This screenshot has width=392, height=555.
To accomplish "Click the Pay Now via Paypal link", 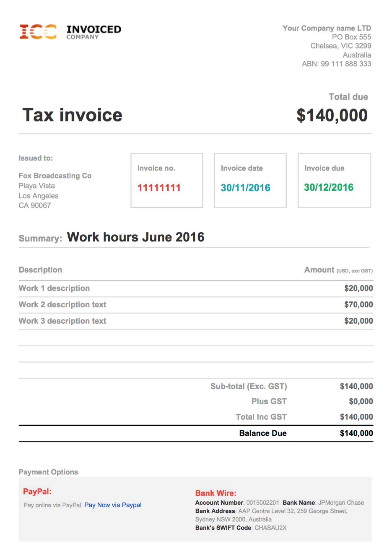I will click(x=113, y=505).
